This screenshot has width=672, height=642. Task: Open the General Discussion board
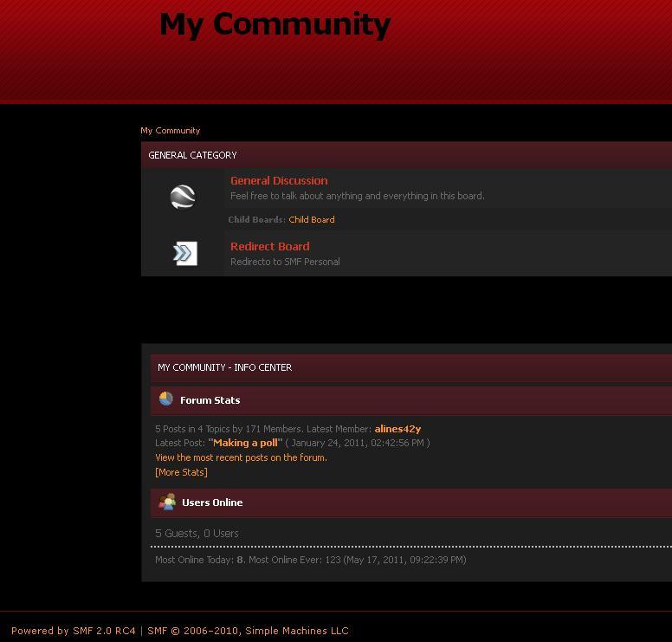coord(279,180)
